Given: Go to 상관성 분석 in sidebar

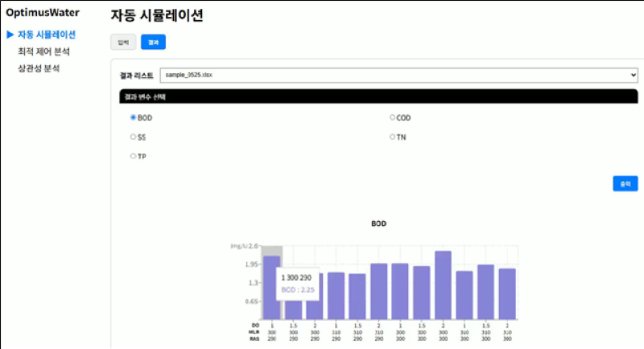Looking at the screenshot, I should coord(39,68).
